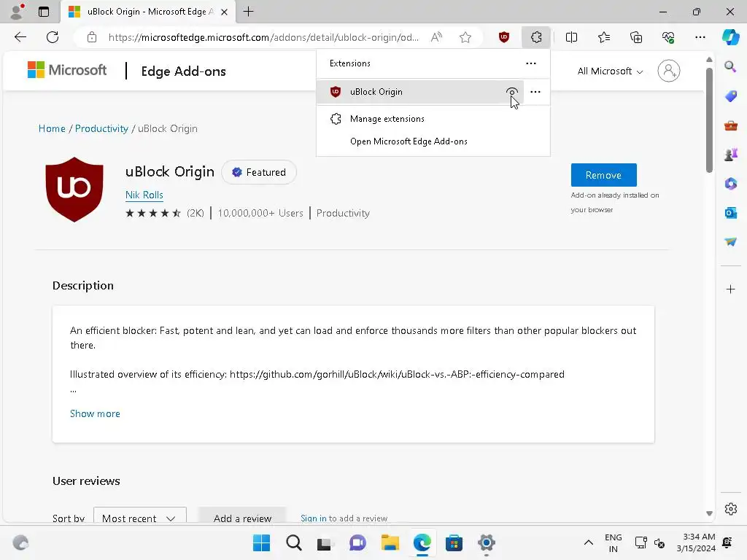The width and height of the screenshot is (747, 560).
Task: Open taskbar Settings gear app
Action: 486,542
